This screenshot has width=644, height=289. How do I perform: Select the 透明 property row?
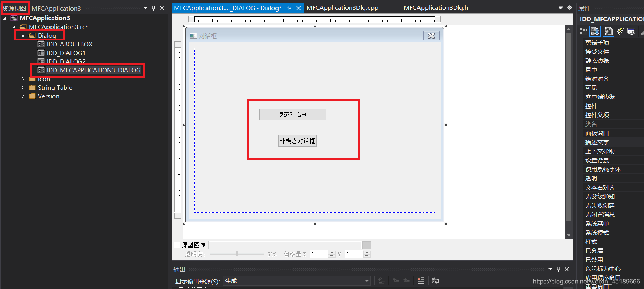[x=613, y=178]
